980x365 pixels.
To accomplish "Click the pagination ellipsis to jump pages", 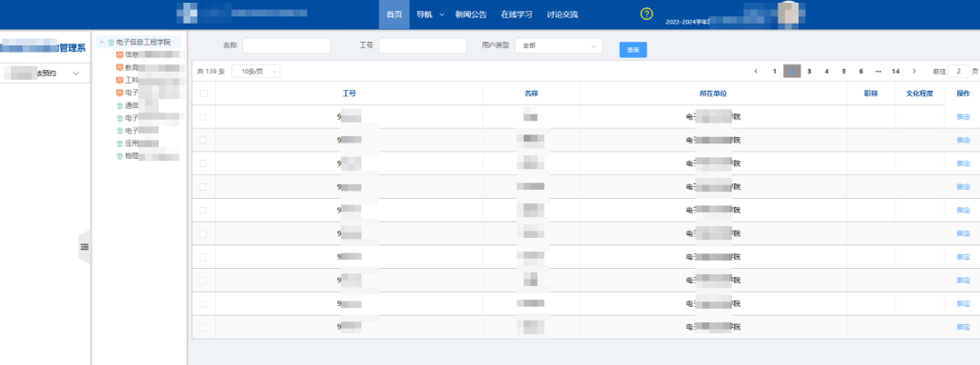I will pos(878,71).
